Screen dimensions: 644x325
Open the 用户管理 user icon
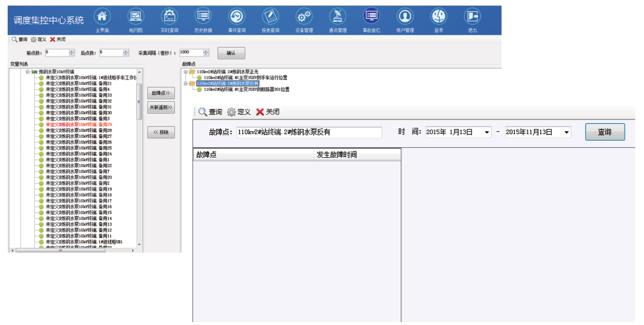click(405, 16)
